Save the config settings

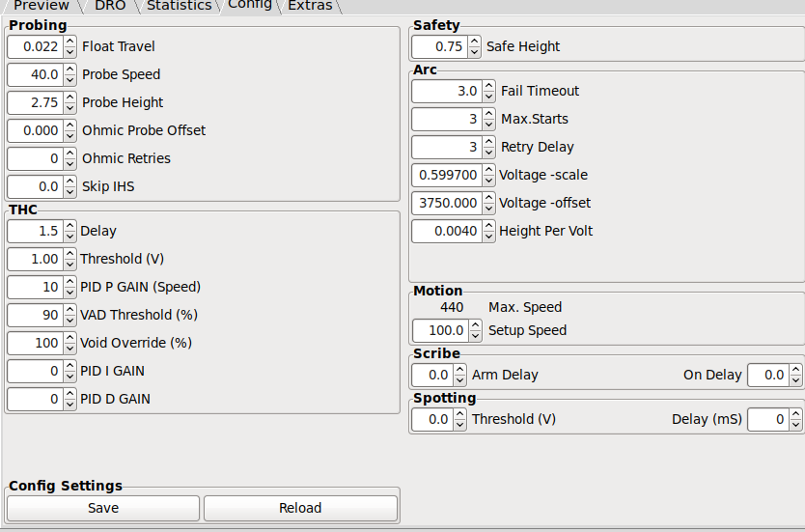coord(103,508)
